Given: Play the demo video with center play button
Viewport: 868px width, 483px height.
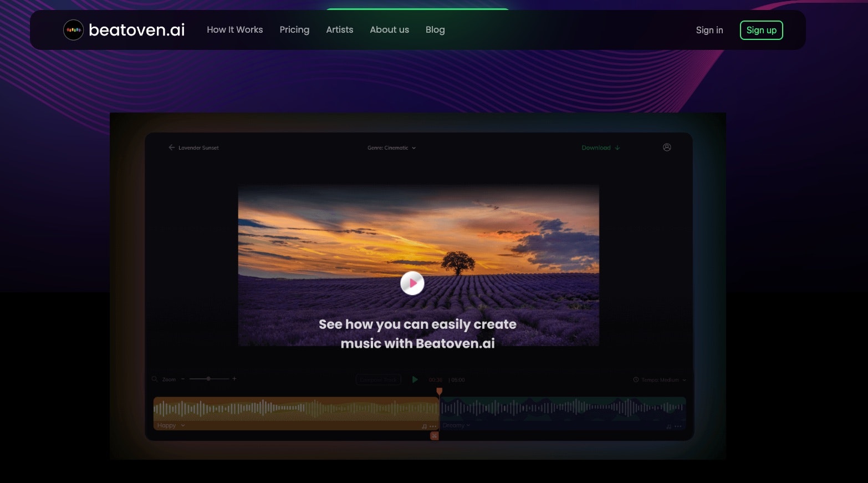Looking at the screenshot, I should [412, 283].
